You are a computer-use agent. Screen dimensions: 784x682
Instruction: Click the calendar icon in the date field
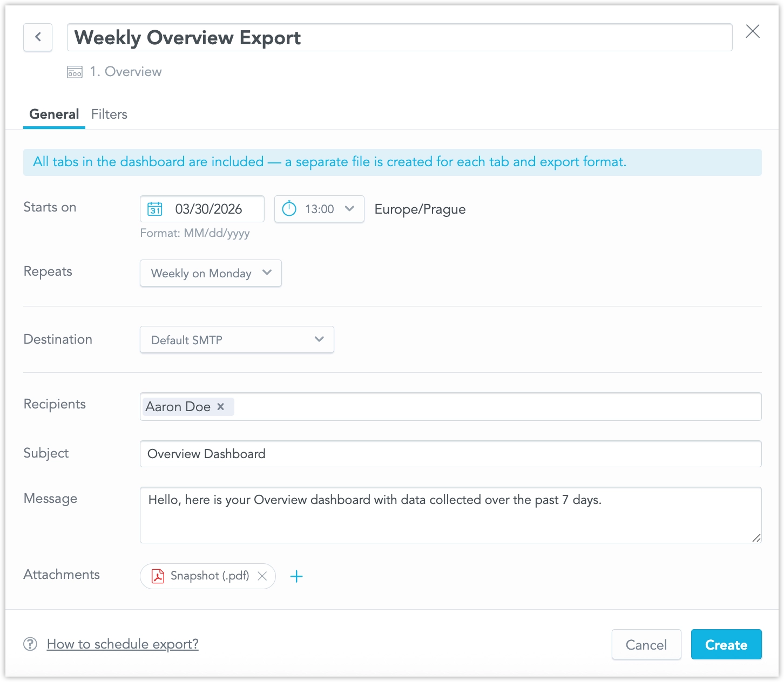tap(155, 209)
